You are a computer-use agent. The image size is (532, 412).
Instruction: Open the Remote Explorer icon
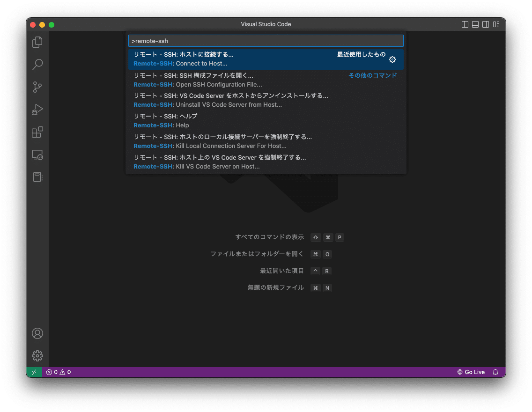pos(37,155)
